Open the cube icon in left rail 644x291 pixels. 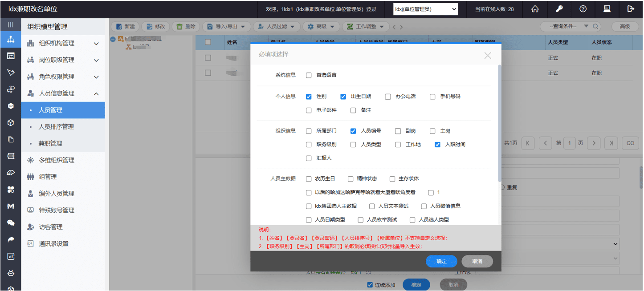[11, 122]
